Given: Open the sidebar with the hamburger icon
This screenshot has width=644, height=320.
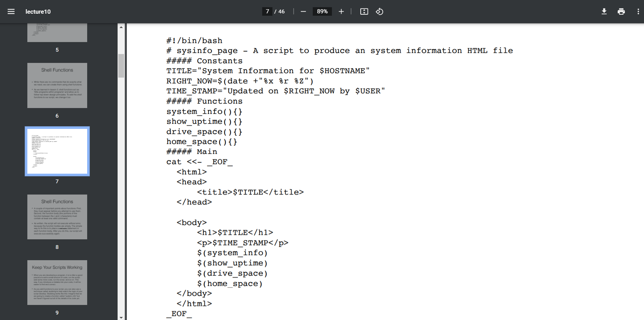Looking at the screenshot, I should 11,11.
